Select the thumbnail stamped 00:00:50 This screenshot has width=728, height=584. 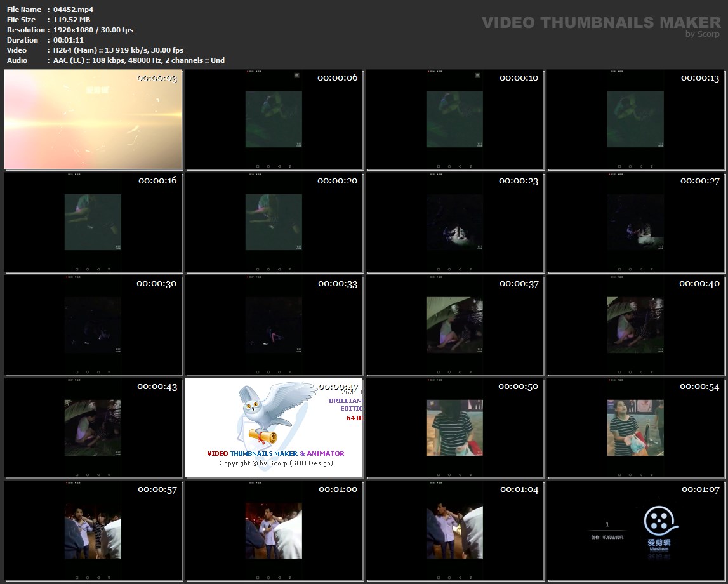click(455, 428)
